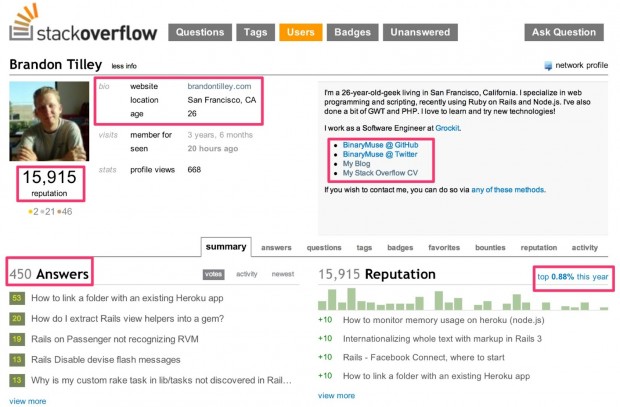The height and width of the screenshot is (407, 620).
Task: Switch to the questions tab
Action: pos(324,248)
